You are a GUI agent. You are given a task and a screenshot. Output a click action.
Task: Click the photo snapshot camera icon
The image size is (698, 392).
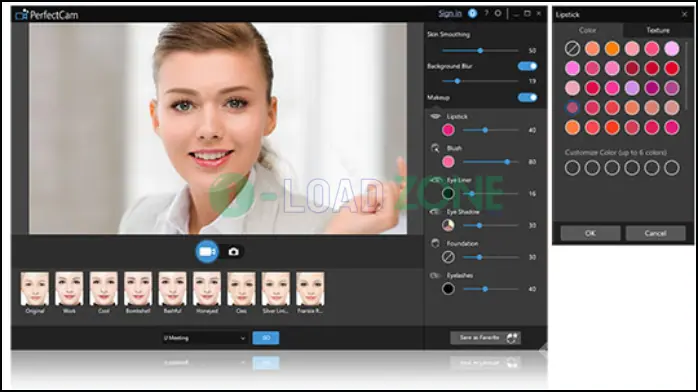(233, 252)
